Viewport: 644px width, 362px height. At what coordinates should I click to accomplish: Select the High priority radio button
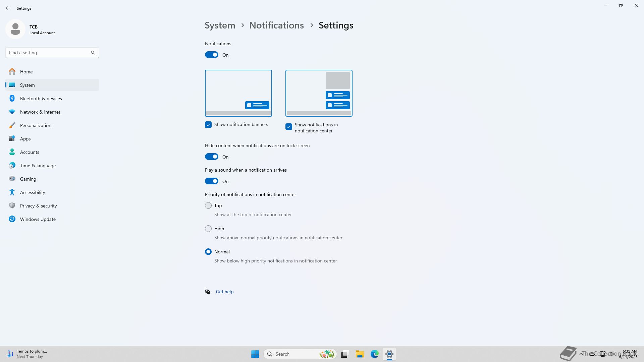208,229
